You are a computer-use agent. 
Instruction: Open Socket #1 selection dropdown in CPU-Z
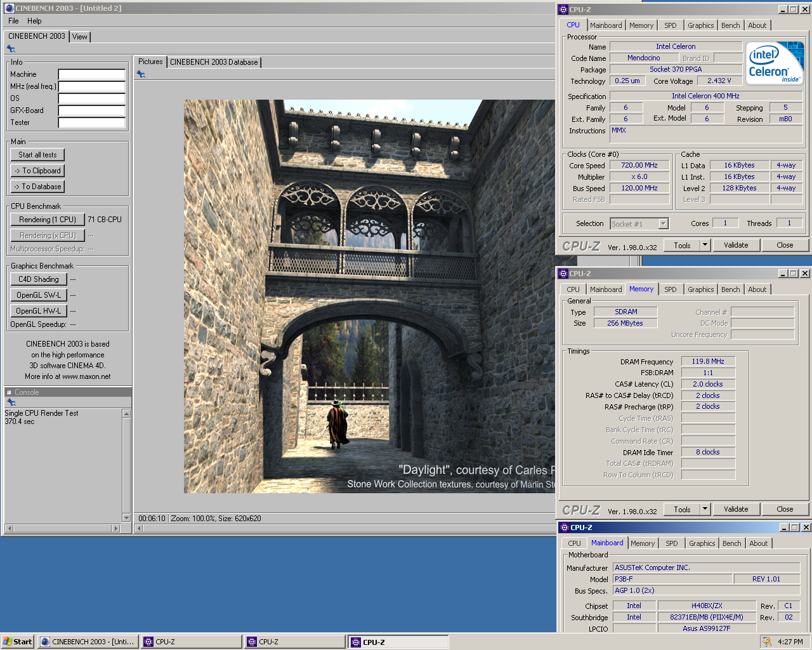point(663,223)
